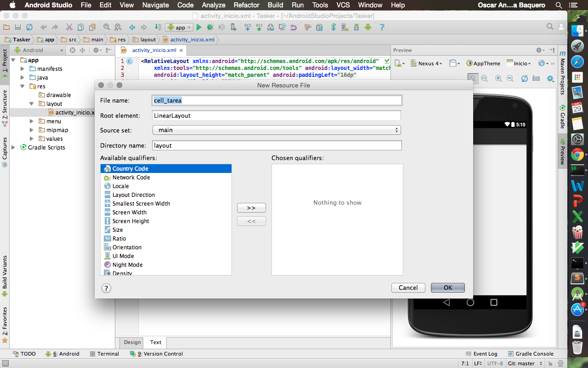Open the app run configuration dropdown

coord(179,28)
